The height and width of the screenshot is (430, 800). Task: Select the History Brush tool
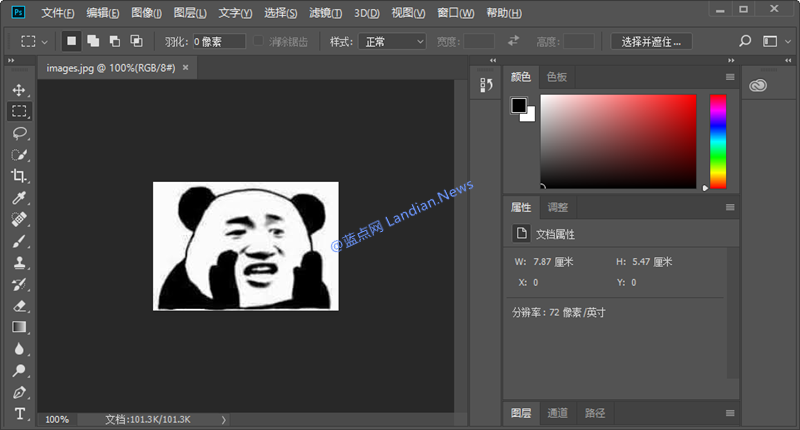click(x=19, y=284)
